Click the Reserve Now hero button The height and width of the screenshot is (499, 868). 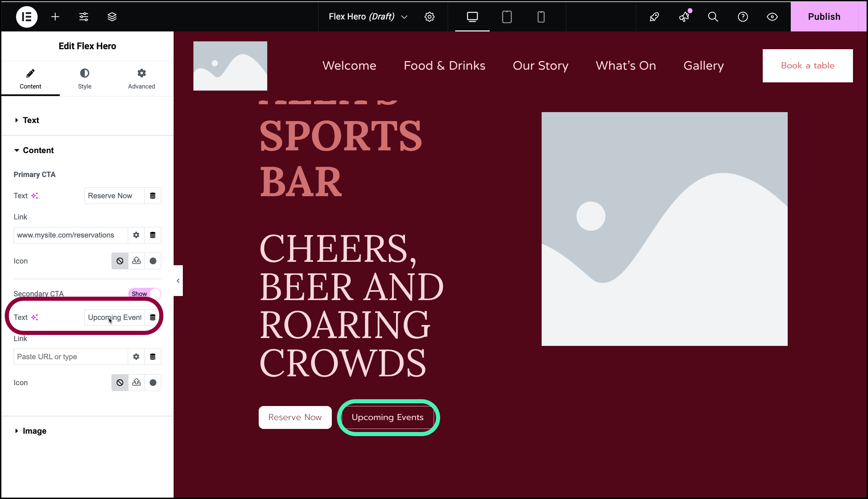click(295, 417)
